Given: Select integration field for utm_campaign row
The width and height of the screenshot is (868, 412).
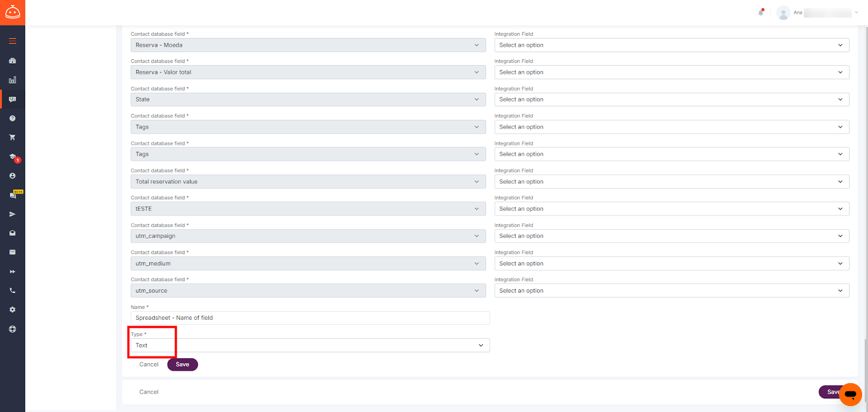Looking at the screenshot, I should [x=672, y=236].
